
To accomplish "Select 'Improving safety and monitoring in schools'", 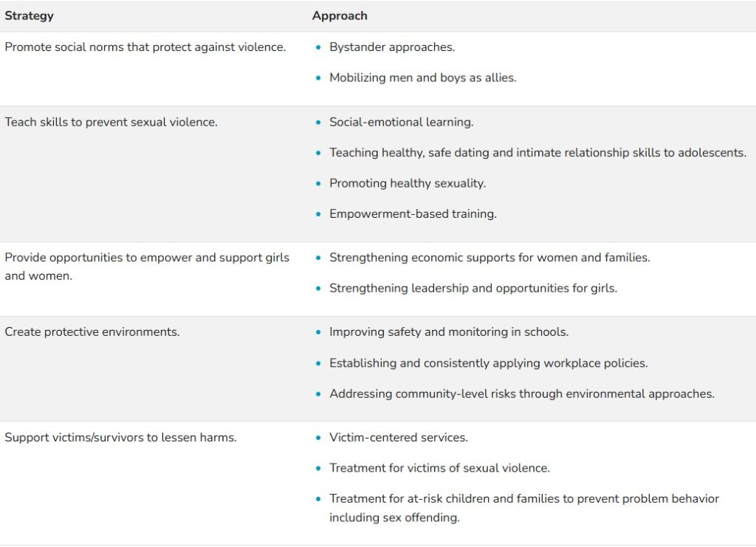I will coord(449,332).
